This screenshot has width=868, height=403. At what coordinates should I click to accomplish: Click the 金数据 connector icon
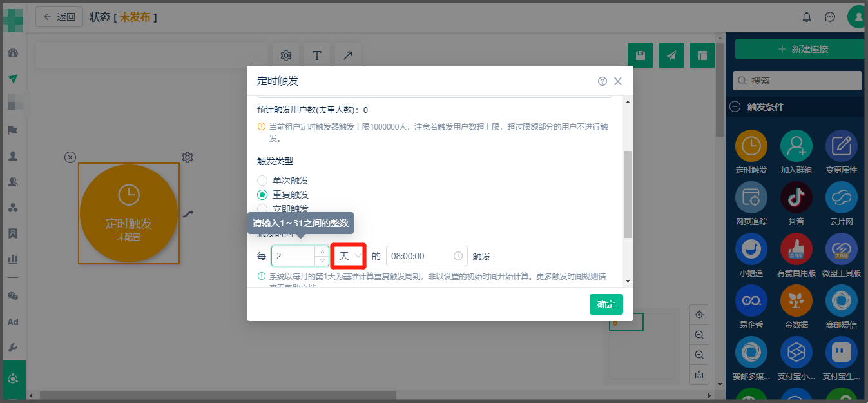click(796, 300)
